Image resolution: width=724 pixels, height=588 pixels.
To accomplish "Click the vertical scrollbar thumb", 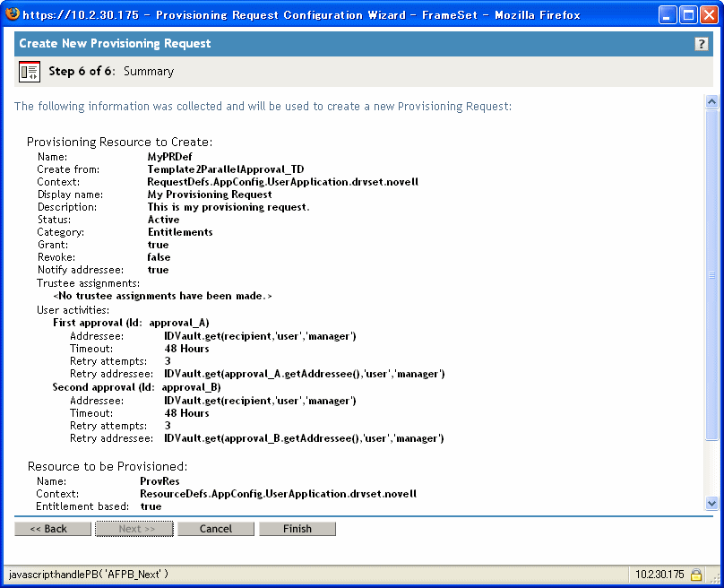I will (711, 275).
